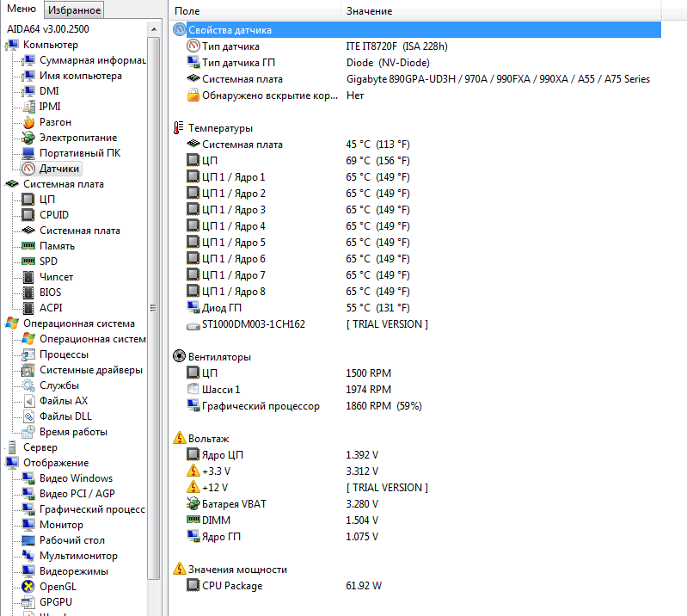Click the Температуры thermometer icon
The height and width of the screenshot is (616, 687).
tap(179, 127)
